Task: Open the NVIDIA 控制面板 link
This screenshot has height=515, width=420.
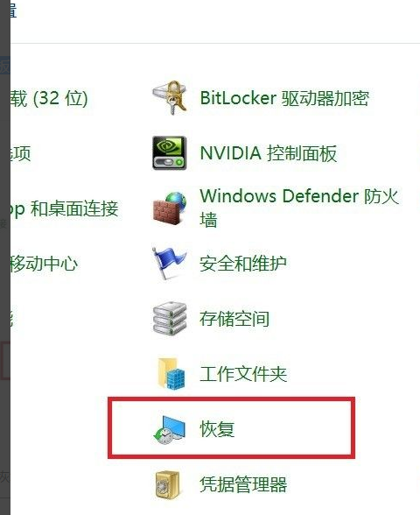Action: coord(269,153)
